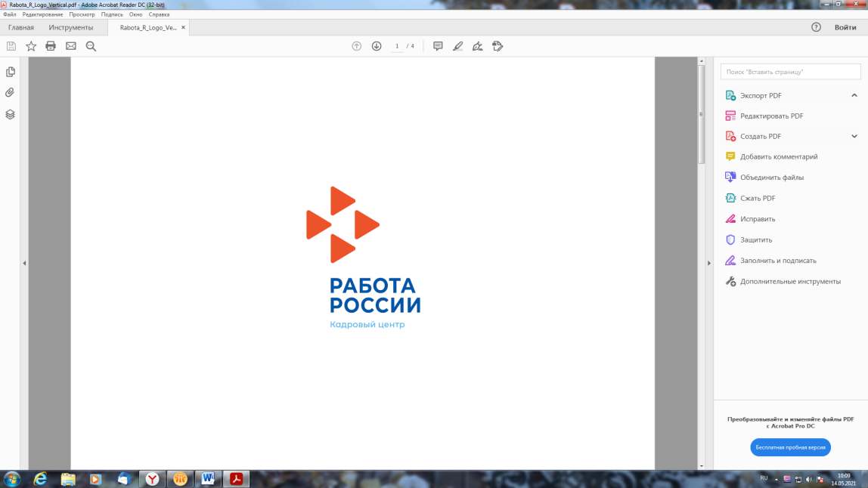Send the file by email envelope icon
This screenshot has width=868, height=488.
tap(71, 47)
